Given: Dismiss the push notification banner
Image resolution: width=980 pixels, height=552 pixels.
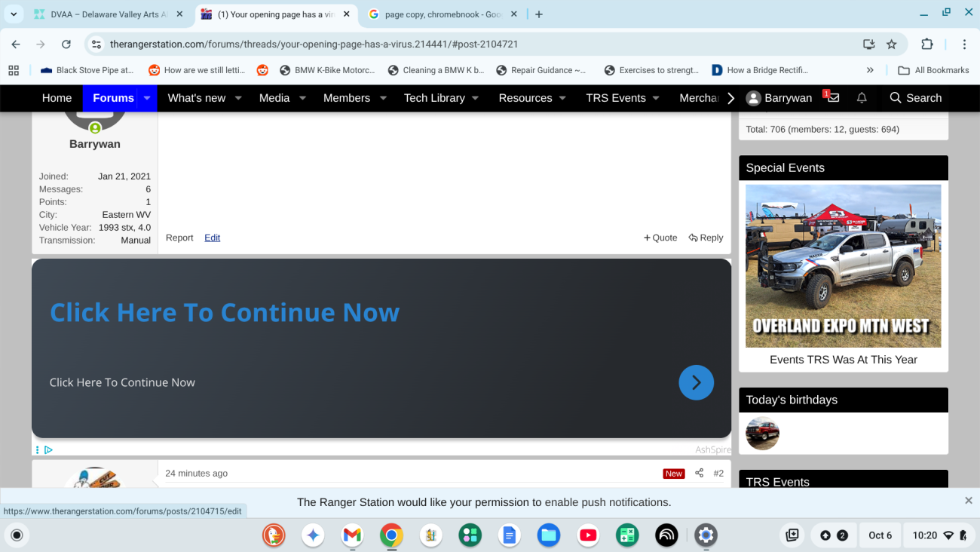Looking at the screenshot, I should (968, 501).
